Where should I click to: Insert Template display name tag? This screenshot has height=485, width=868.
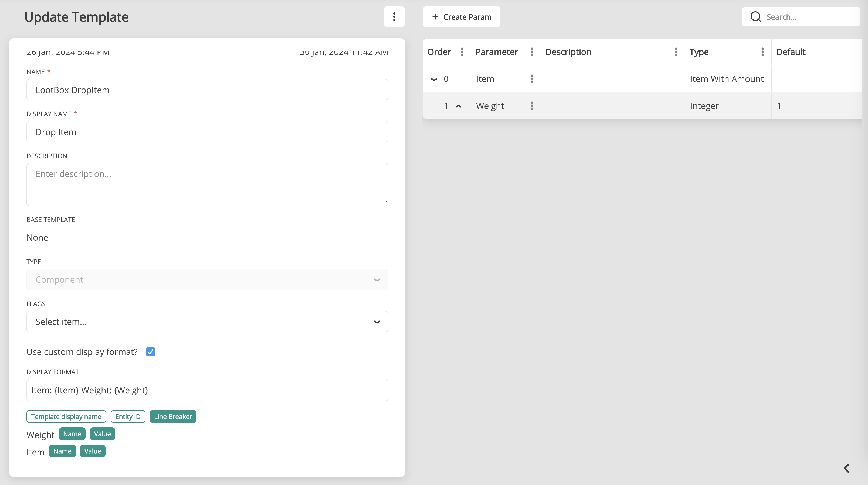66,417
